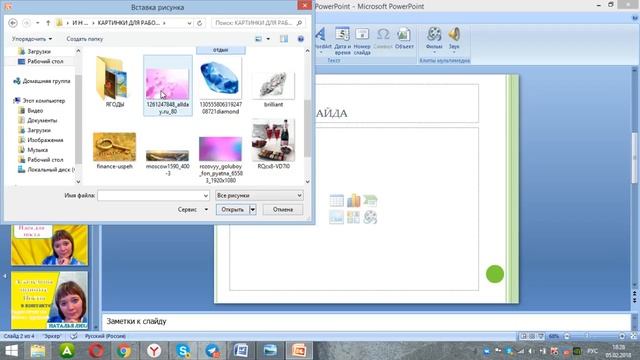Insert Дата и время in PowerPoint ribbon
640x360 pixels.
click(342, 41)
